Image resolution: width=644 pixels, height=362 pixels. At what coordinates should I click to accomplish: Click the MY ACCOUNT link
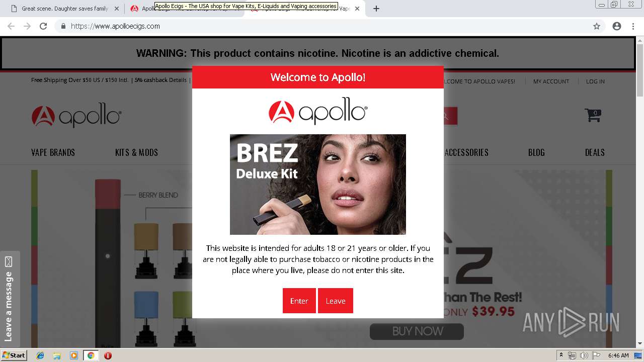click(551, 81)
